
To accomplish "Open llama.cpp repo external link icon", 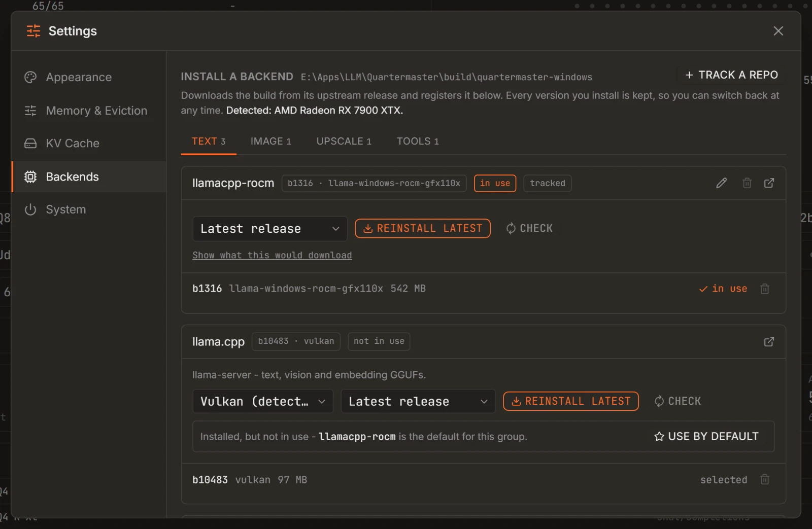I will click(769, 341).
